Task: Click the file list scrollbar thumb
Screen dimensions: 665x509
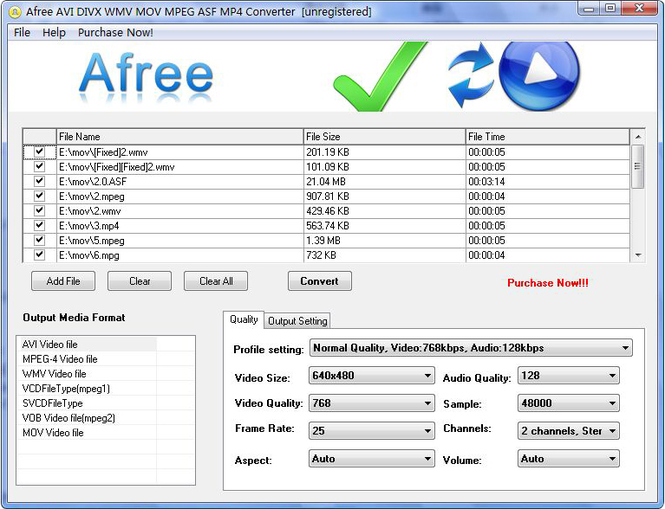Action: point(637,167)
